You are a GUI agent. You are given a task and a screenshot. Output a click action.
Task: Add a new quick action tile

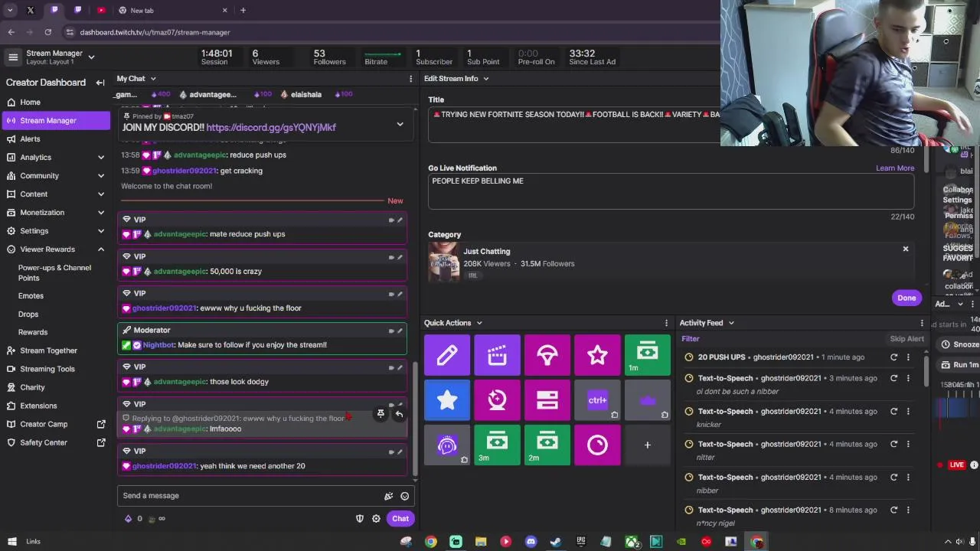[648, 445]
